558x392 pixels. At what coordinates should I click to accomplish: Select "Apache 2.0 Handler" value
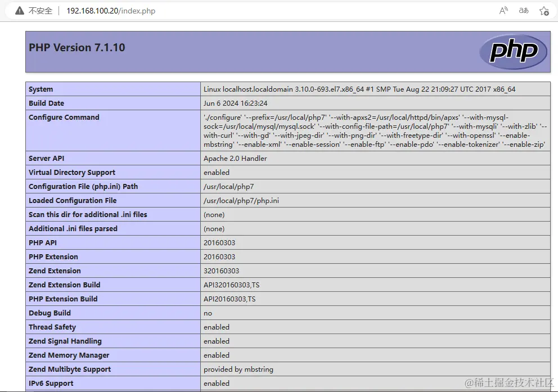coord(235,158)
